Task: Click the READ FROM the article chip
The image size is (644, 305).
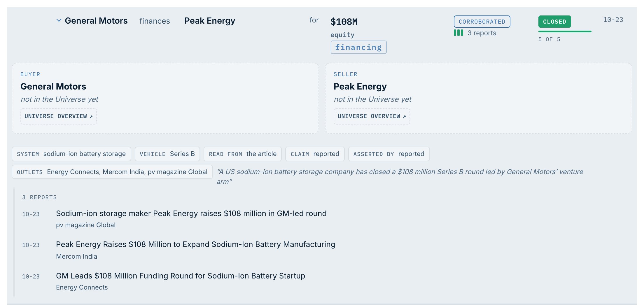Action: click(243, 154)
